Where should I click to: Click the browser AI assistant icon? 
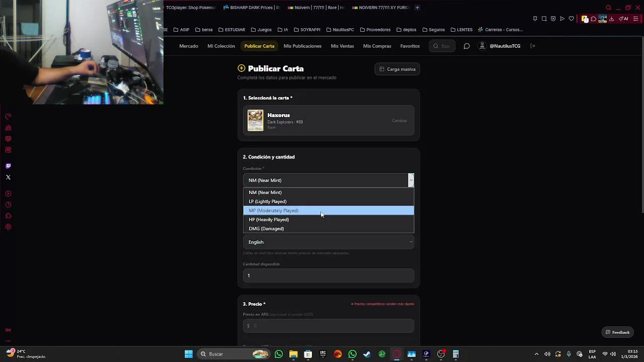coord(623,19)
